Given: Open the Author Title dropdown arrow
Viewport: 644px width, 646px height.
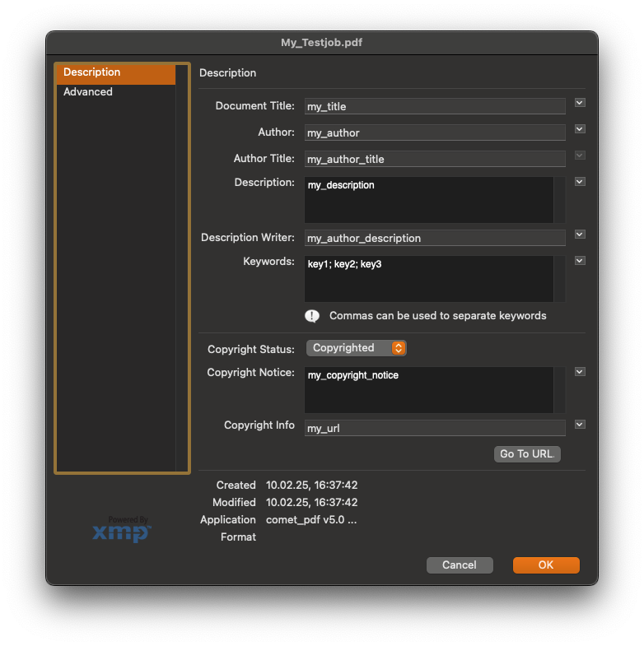Looking at the screenshot, I should point(580,156).
